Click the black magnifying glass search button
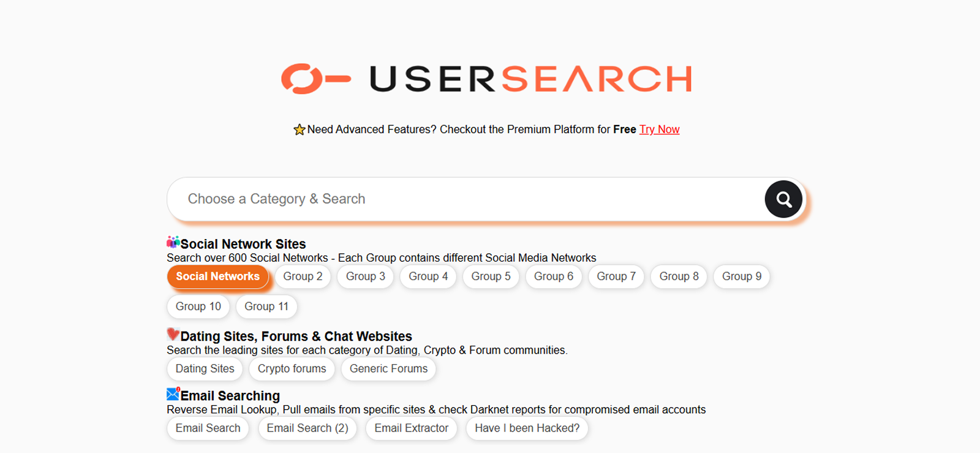The height and width of the screenshot is (453, 980). 783,199
